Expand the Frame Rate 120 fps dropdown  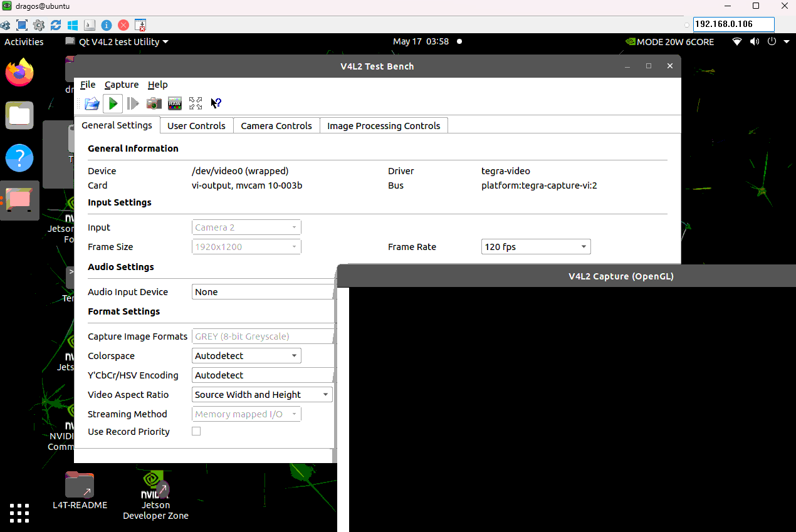tap(535, 247)
